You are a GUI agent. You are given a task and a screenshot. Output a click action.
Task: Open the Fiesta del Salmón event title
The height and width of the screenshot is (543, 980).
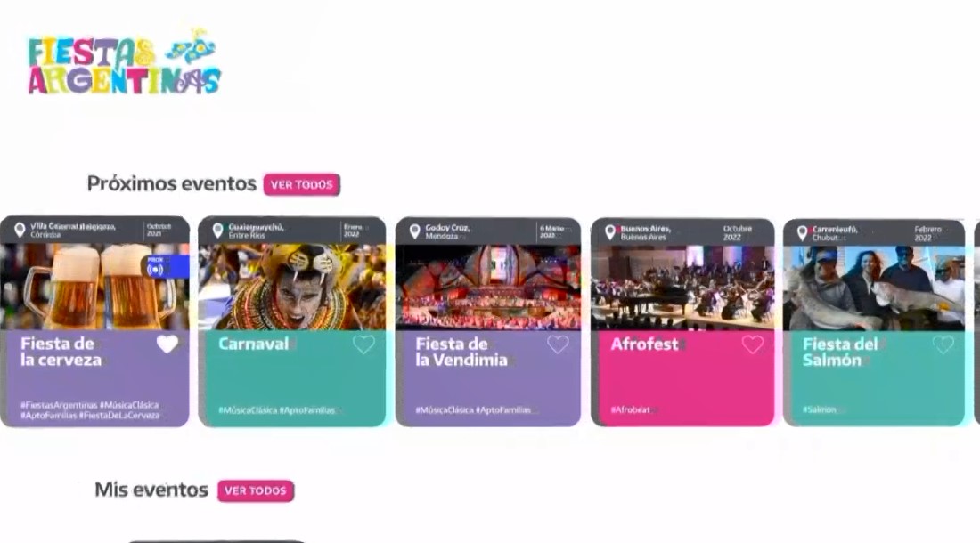[x=840, y=352]
